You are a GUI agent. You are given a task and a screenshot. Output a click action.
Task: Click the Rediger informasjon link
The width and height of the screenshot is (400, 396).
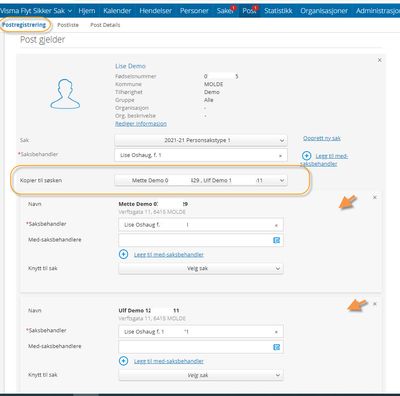[x=141, y=124]
